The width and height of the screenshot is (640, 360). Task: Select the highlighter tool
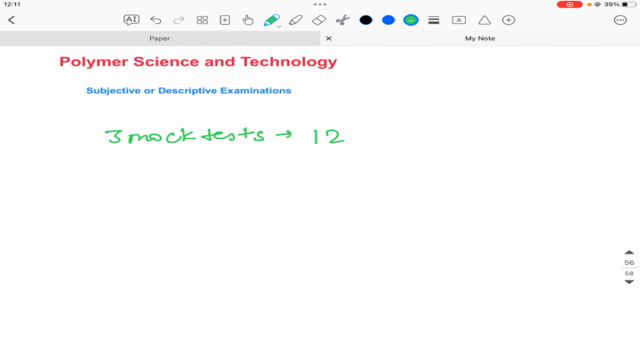tap(296, 20)
